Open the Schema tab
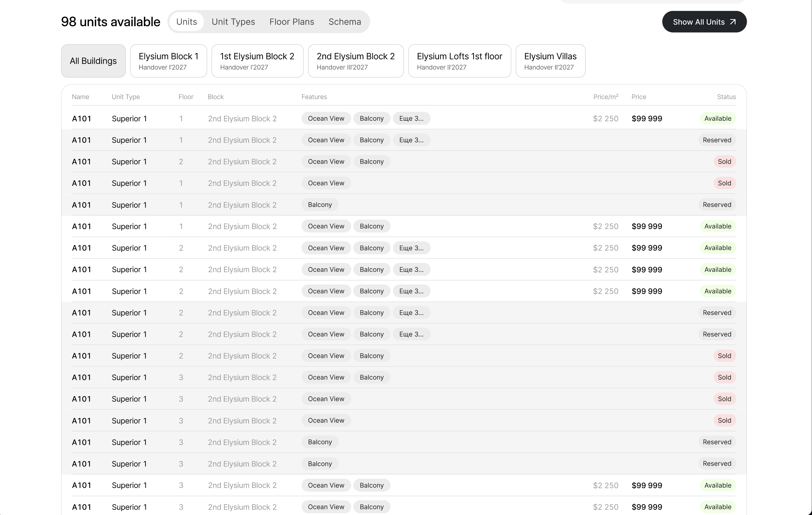This screenshot has height=515, width=812. pyautogui.click(x=344, y=22)
